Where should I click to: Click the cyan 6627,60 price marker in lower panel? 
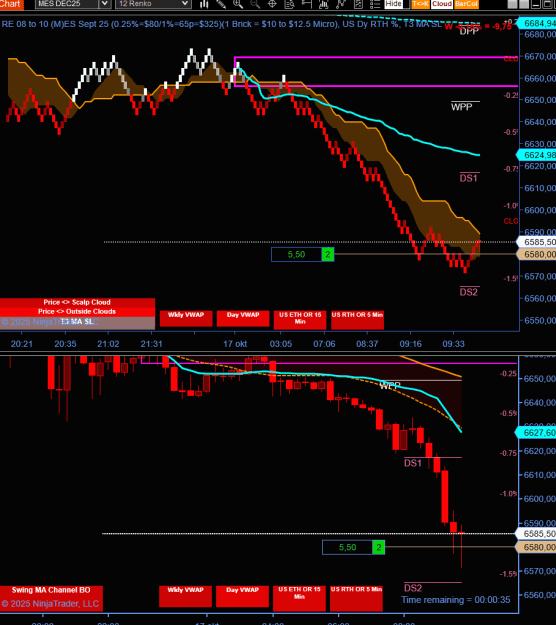(x=536, y=433)
